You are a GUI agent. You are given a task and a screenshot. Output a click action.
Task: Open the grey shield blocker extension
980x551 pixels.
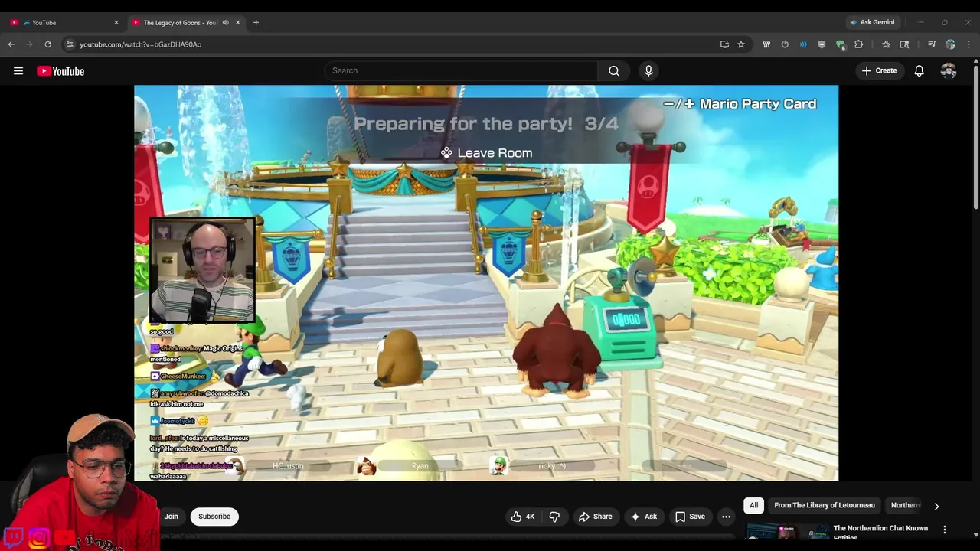(822, 44)
